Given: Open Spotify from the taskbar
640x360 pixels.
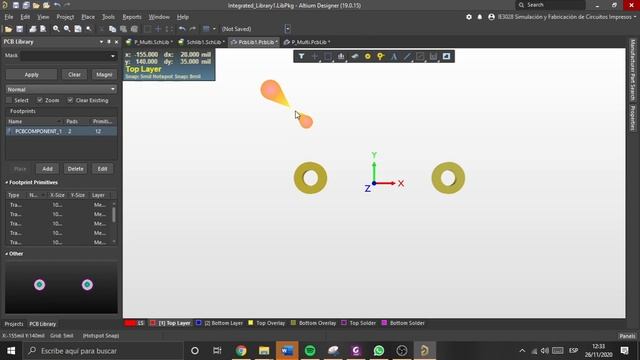Looking at the screenshot, I should click(x=310, y=351).
